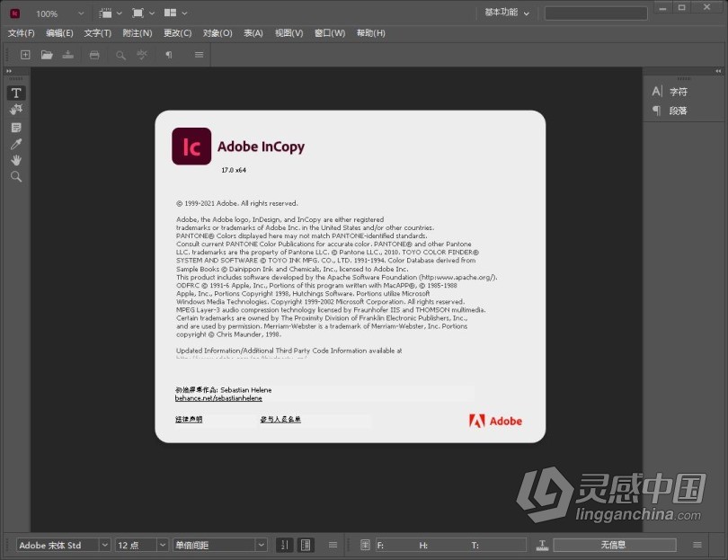Open bottom bar menu left of F: field
728x560 pixels.
click(x=333, y=545)
